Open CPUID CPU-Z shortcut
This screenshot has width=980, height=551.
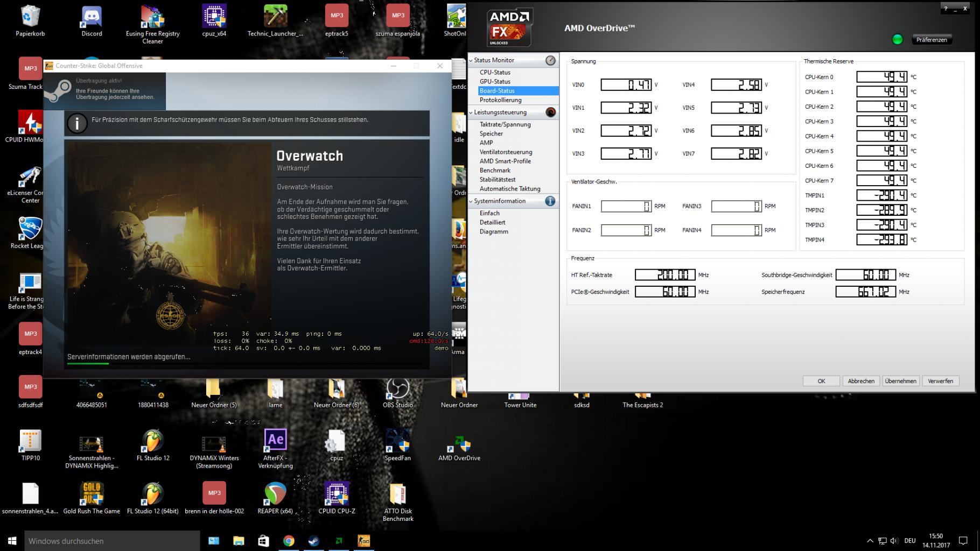[337, 498]
